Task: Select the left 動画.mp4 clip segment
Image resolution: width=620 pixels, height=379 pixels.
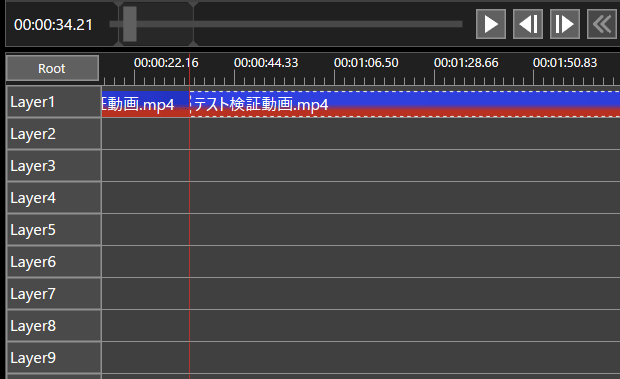Action: [x=146, y=104]
